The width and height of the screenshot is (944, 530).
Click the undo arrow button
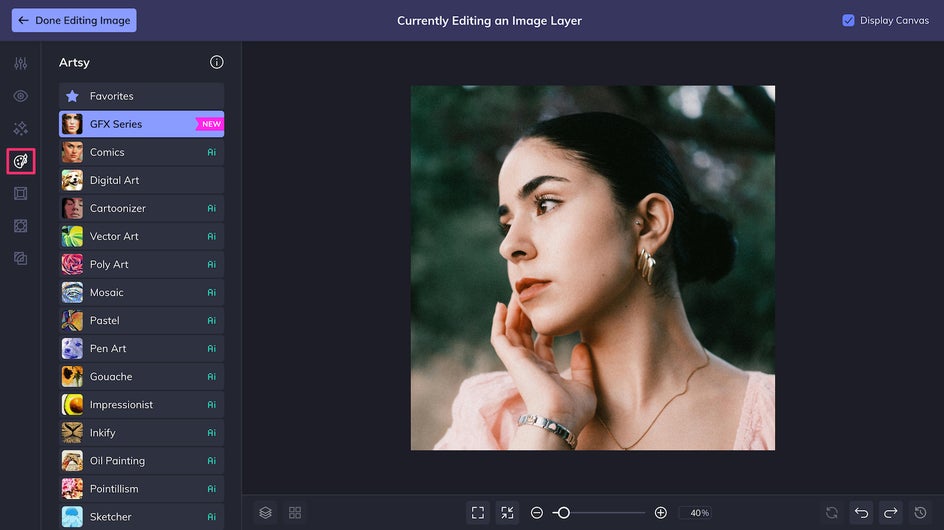(x=862, y=513)
